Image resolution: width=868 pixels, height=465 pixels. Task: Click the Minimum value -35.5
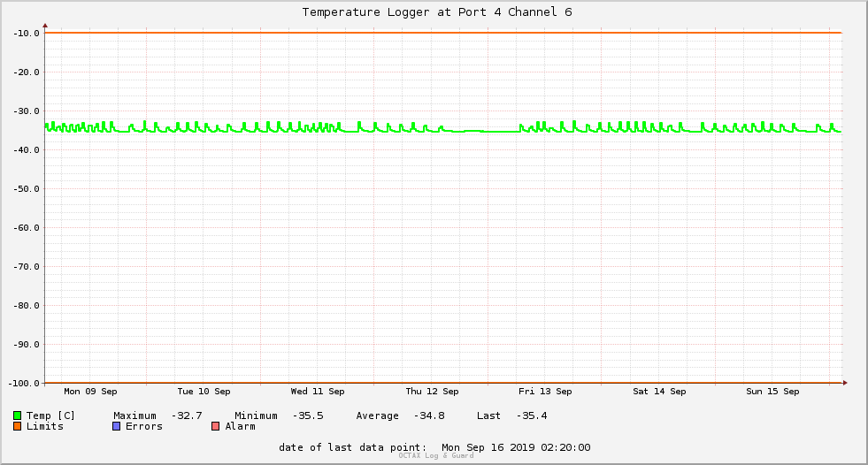tap(308, 415)
